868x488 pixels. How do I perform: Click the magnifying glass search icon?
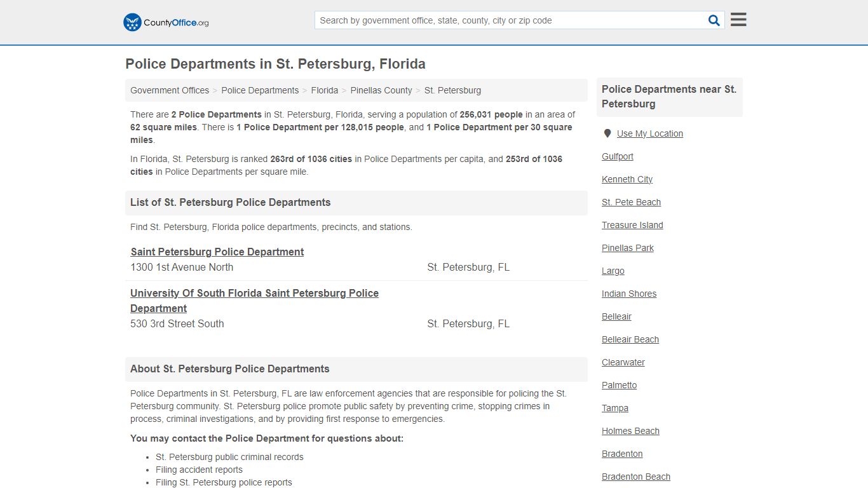[x=714, y=20]
